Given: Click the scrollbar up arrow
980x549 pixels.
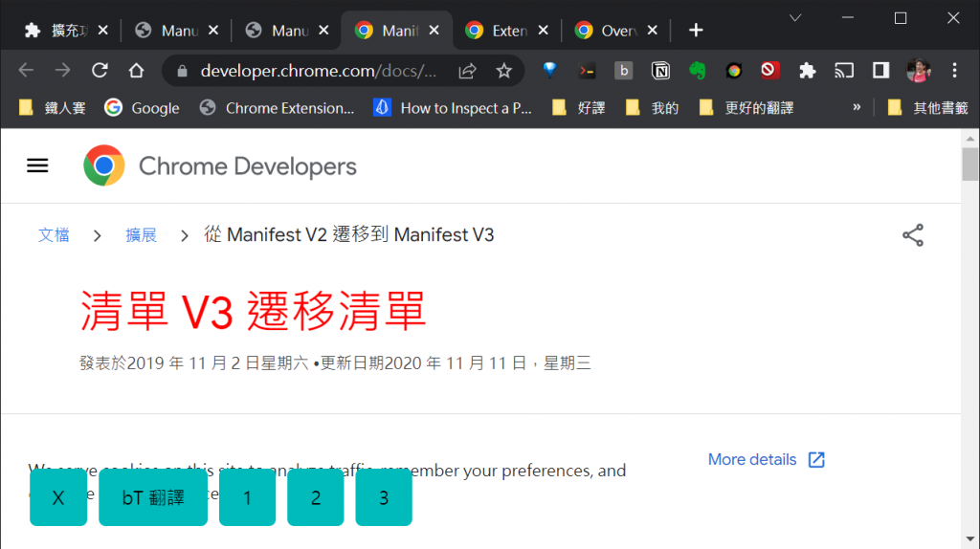Looking at the screenshot, I should (x=970, y=138).
